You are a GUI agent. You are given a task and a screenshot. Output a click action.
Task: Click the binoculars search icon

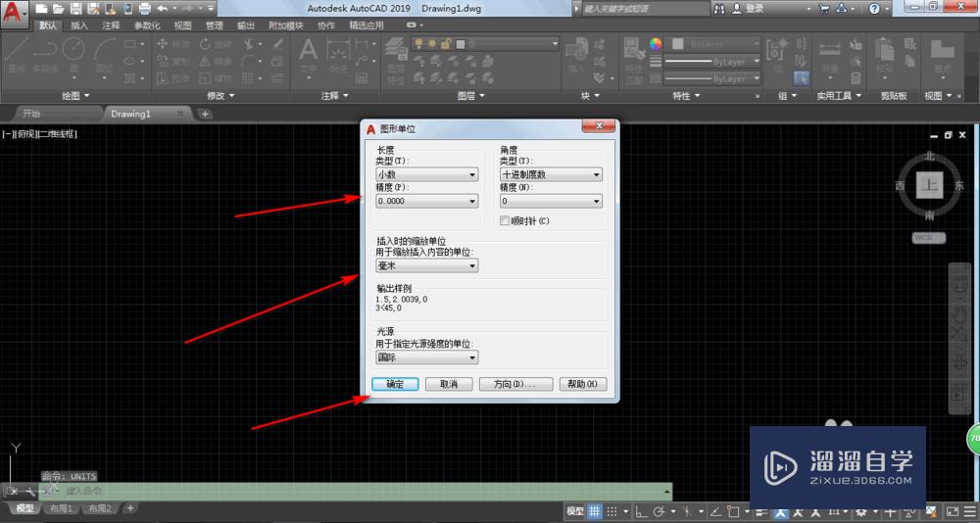(x=719, y=9)
